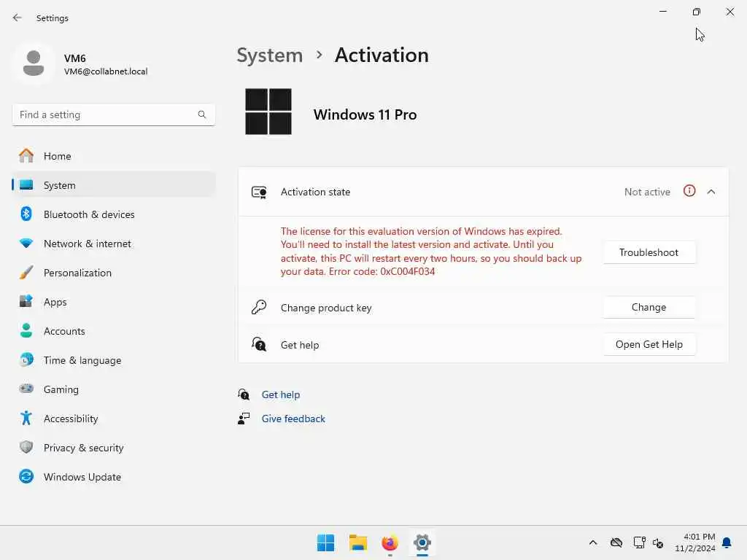Click the Apps icon in sidebar
Screen dimensions: 747x560
click(x=26, y=301)
